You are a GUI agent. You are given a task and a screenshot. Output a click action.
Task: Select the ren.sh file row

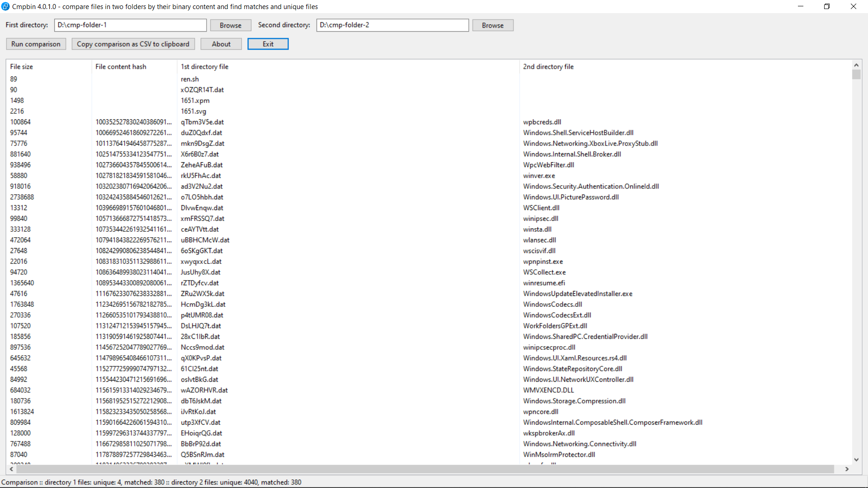pyautogui.click(x=190, y=79)
